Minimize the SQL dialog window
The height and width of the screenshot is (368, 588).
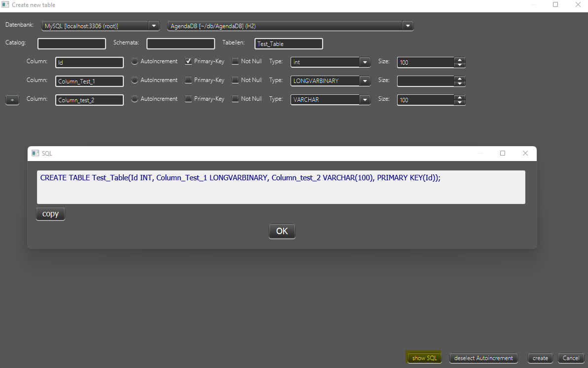click(x=480, y=153)
